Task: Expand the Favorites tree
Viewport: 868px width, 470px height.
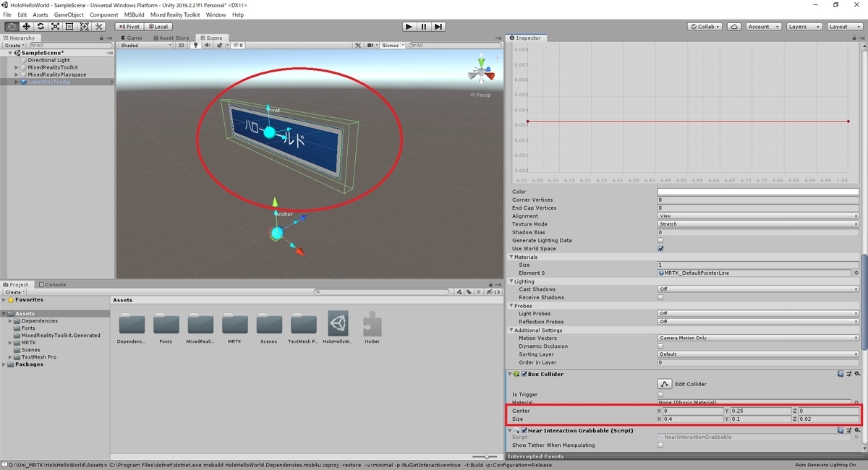Action: click(5, 299)
